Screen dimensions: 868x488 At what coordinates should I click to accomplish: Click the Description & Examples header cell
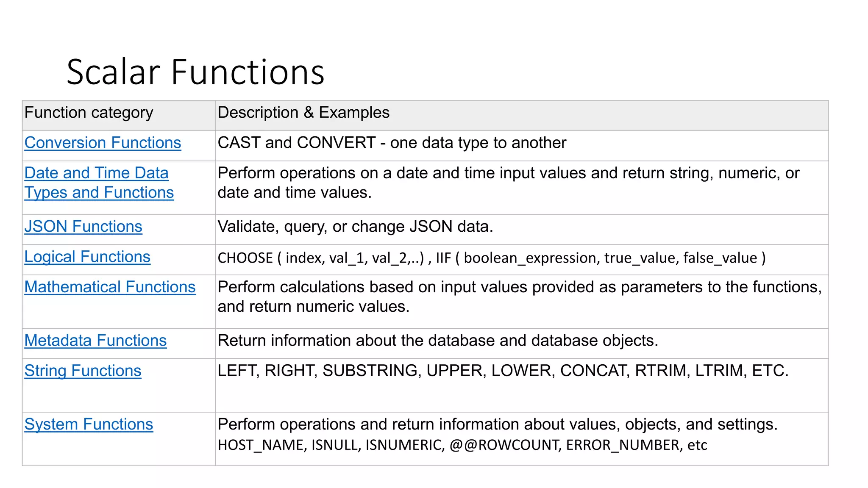click(x=522, y=116)
